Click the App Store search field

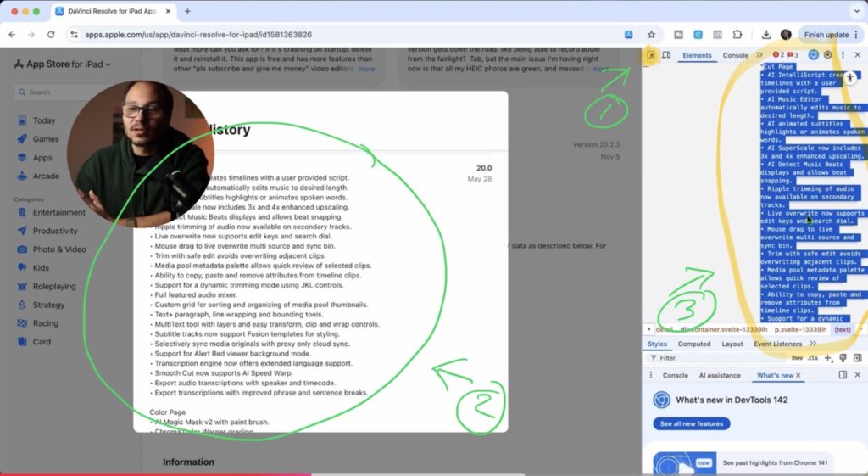tap(73, 92)
